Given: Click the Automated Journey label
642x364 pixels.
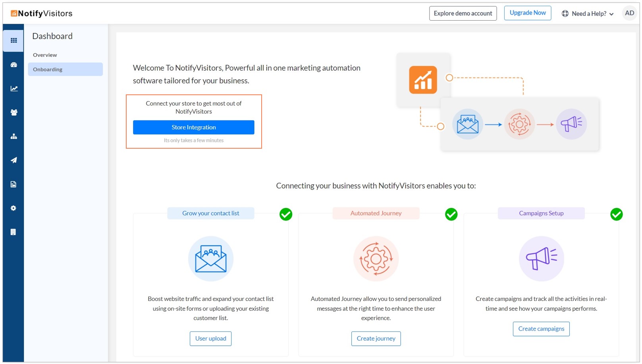Looking at the screenshot, I should pos(376,213).
